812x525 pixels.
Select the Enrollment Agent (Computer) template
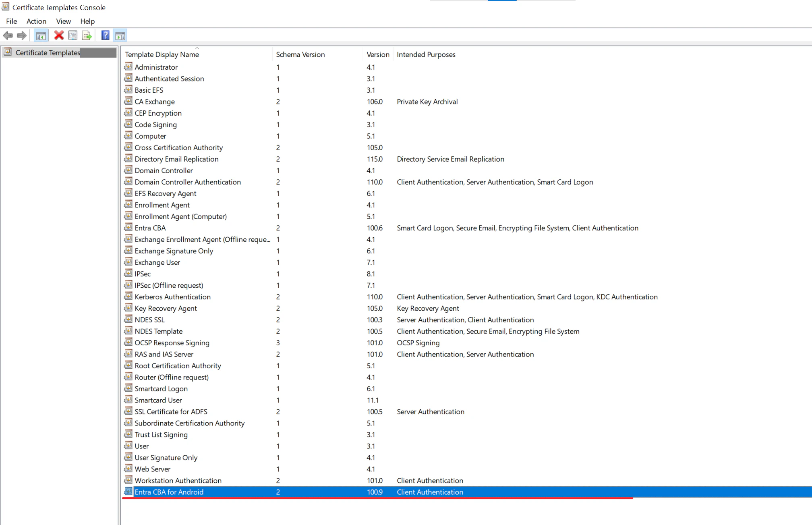click(x=180, y=216)
